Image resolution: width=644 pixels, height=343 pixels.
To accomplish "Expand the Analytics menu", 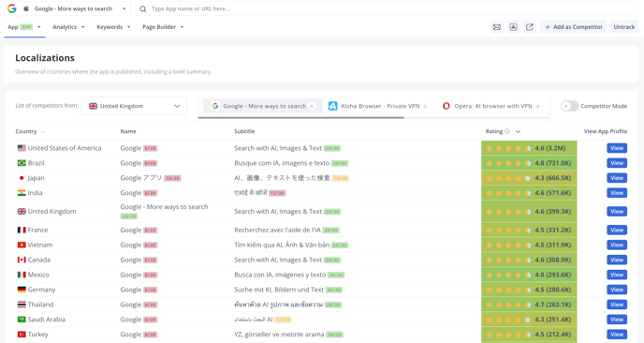I will (x=68, y=27).
